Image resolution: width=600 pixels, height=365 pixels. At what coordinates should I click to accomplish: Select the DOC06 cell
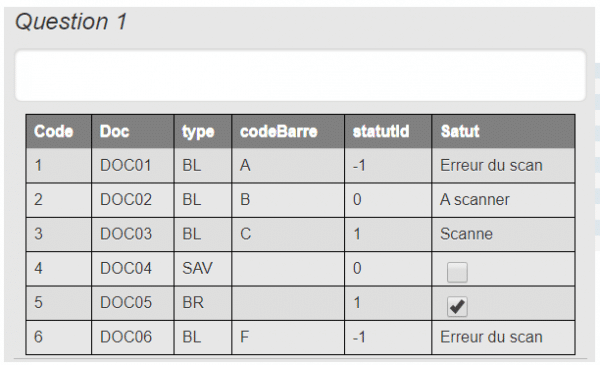[x=132, y=337]
